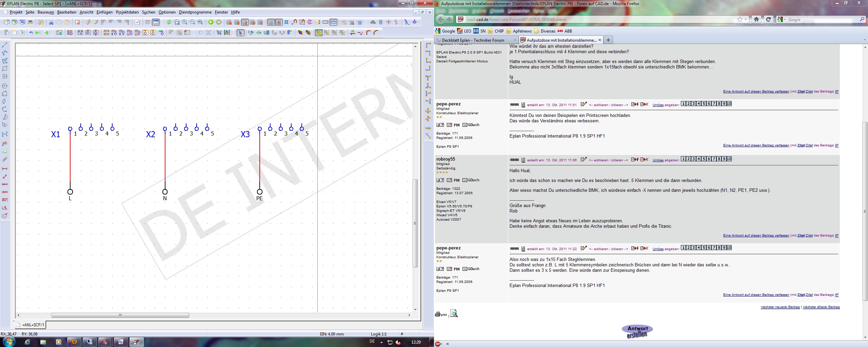Toggle the highlighted window icon next to the numeric input box icon

click(x=333, y=22)
